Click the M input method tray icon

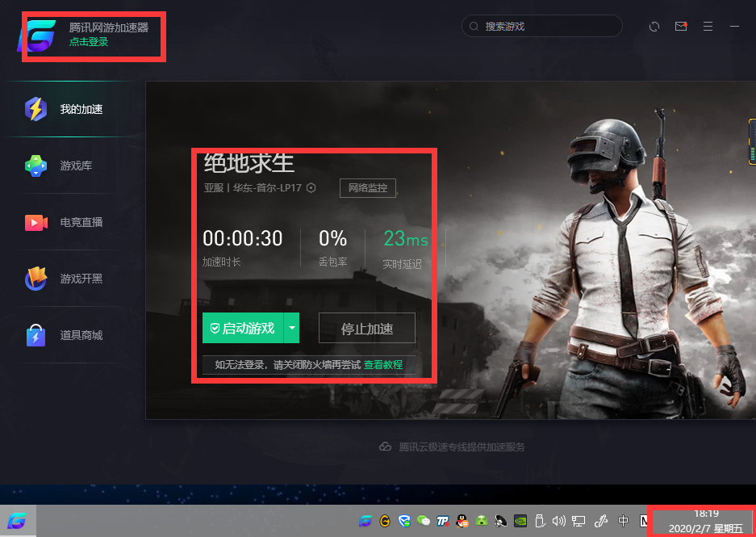(x=644, y=521)
